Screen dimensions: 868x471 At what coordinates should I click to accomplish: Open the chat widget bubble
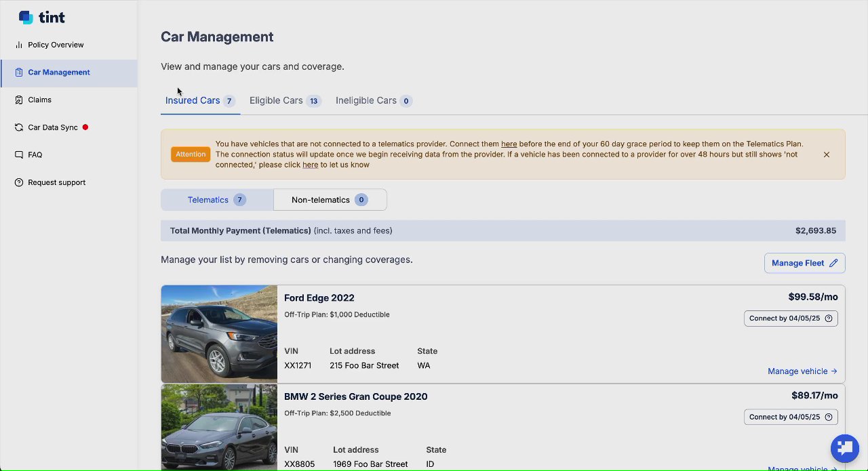845,448
